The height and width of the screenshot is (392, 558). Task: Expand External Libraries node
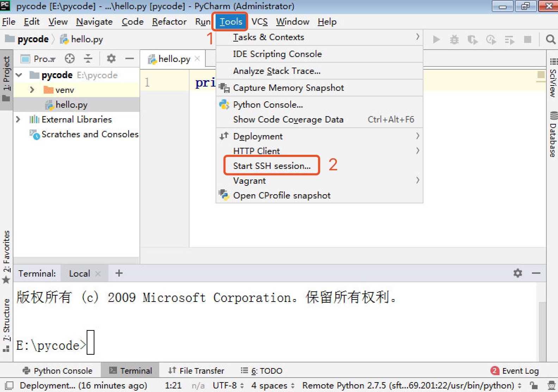[x=18, y=119]
